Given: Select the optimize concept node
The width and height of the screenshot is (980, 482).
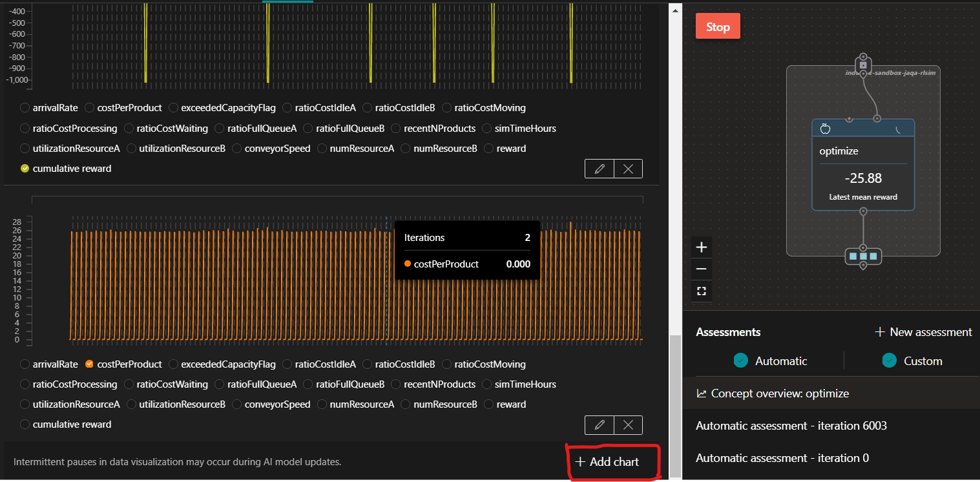Looking at the screenshot, I should [863, 165].
